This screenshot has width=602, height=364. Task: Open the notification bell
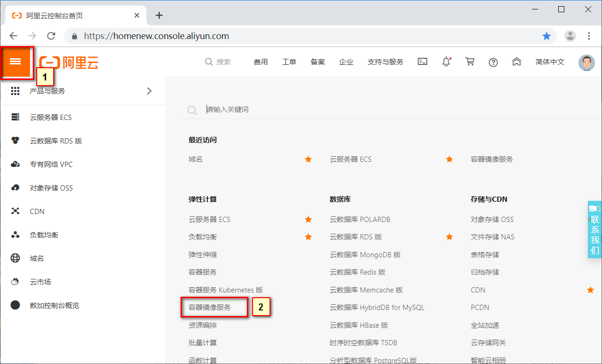tap(445, 62)
